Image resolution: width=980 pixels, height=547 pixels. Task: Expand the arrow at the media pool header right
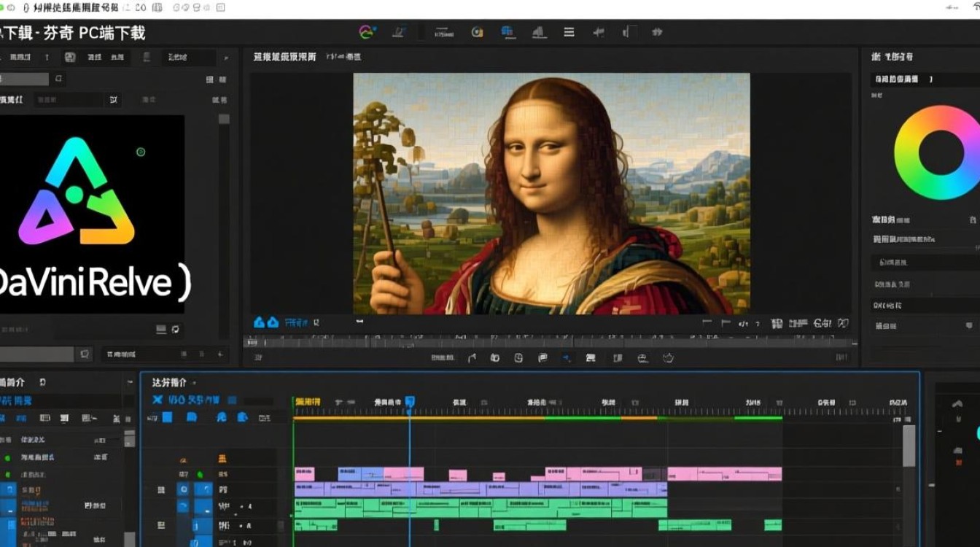click(226, 57)
